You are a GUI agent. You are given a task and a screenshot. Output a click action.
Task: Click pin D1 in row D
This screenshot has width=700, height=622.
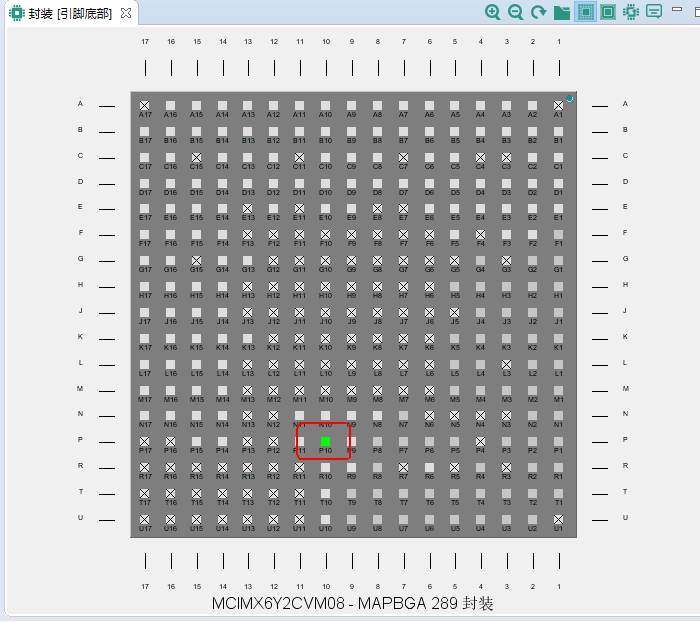558,183
